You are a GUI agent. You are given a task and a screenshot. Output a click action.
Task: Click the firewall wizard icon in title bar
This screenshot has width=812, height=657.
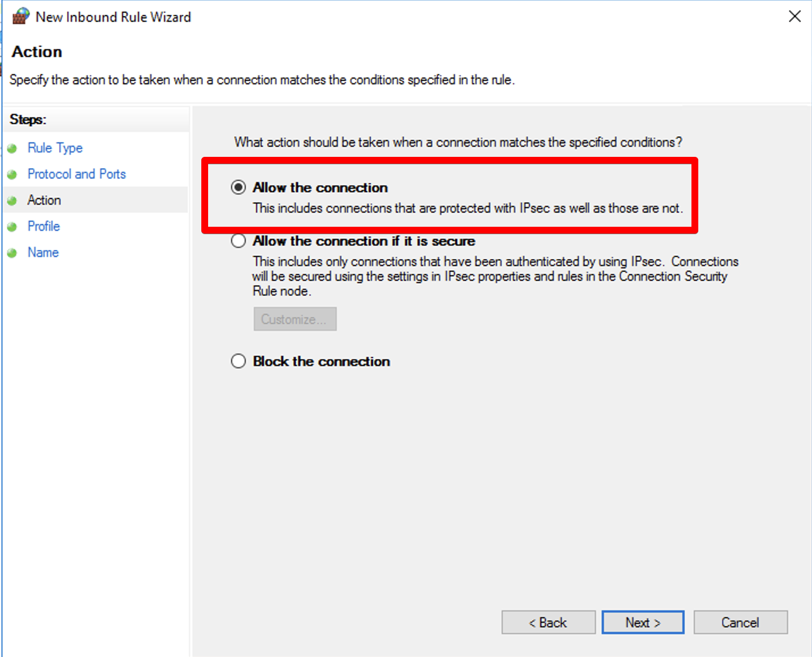click(20, 16)
